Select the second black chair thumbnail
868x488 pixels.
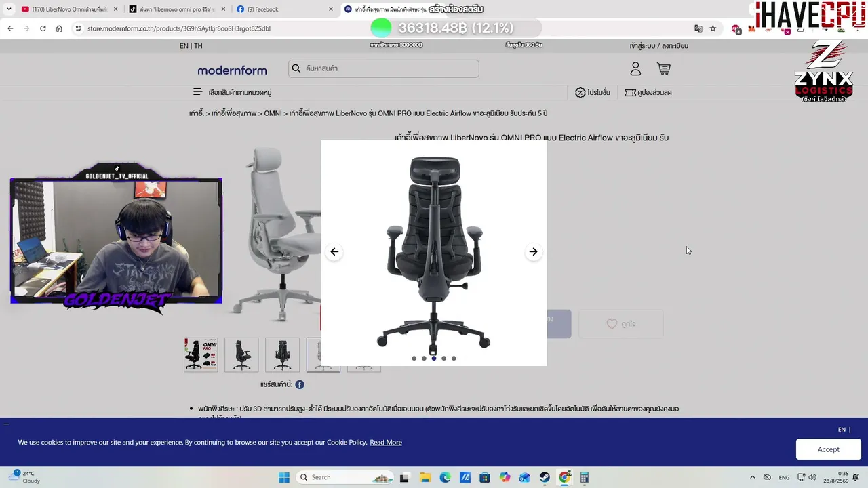[241, 354]
